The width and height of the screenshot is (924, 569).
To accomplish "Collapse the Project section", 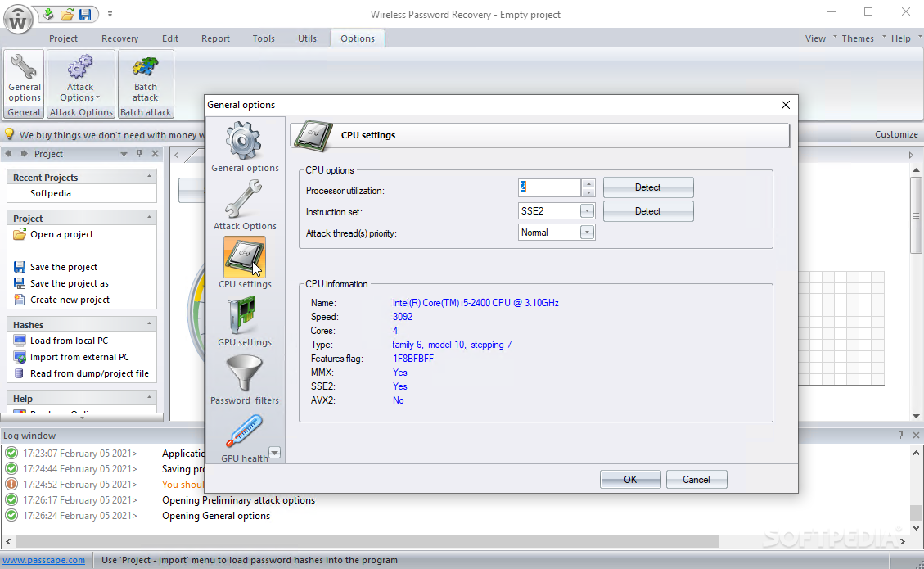I will (149, 218).
